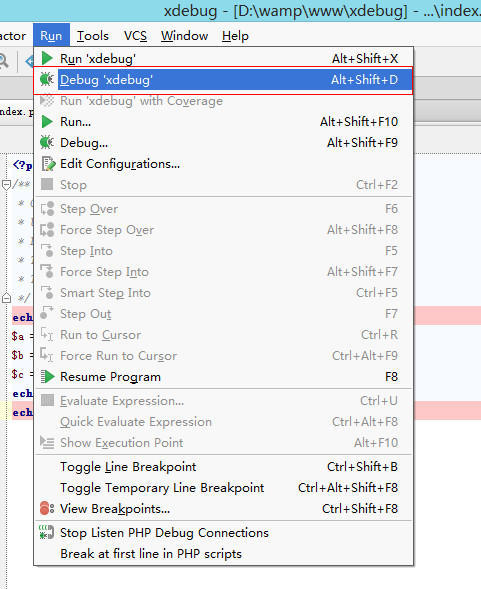Collapse the comment end fold marker

click(x=6, y=298)
